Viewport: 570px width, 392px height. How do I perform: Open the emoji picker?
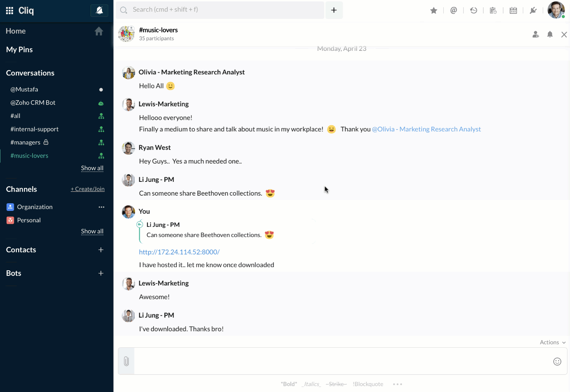tap(557, 361)
